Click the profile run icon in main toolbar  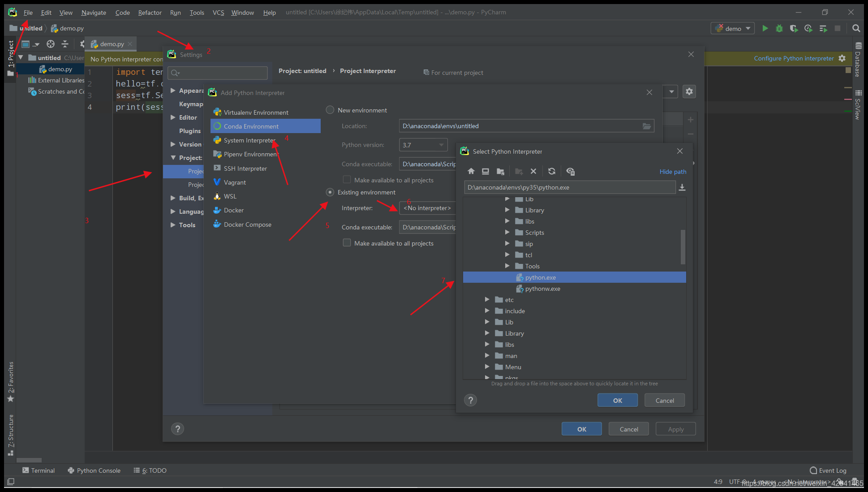(808, 28)
